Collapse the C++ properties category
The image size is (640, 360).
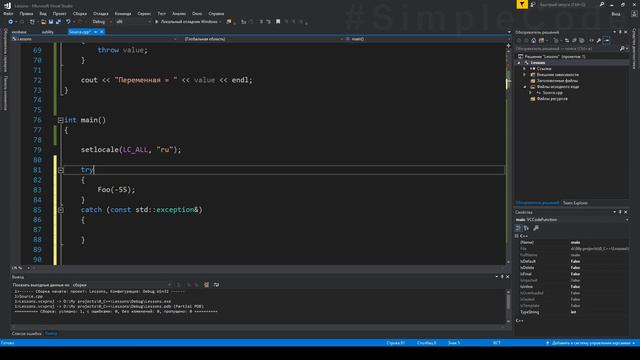click(x=517, y=236)
